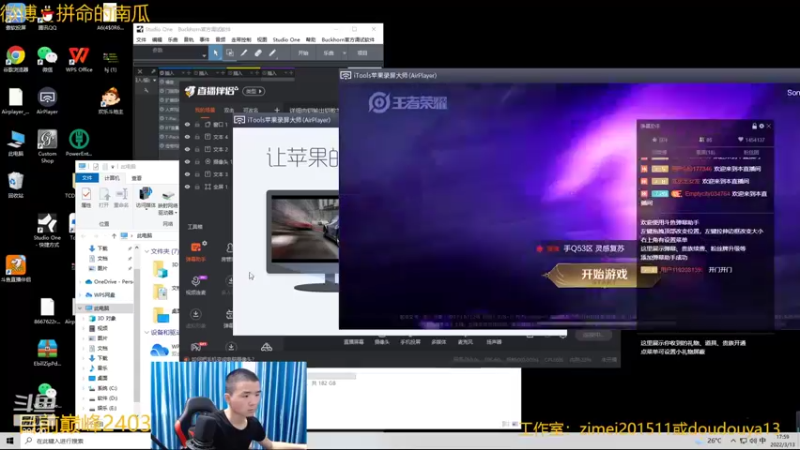Click the 项目 button in Studio One toolbar

[x=362, y=53]
